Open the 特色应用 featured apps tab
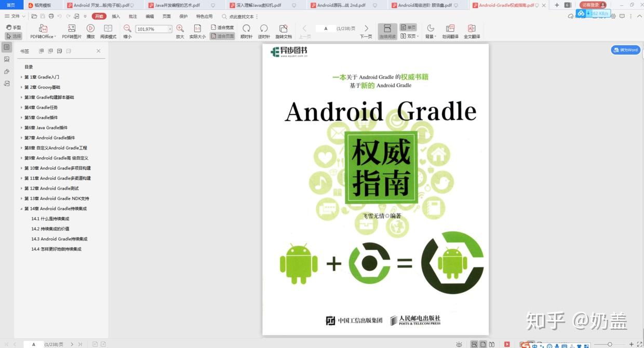 point(204,17)
